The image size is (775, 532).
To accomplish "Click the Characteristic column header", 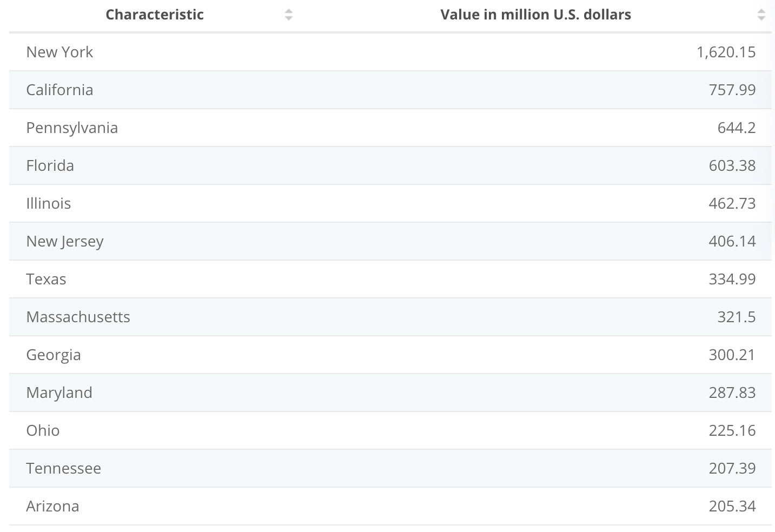I will (x=155, y=15).
